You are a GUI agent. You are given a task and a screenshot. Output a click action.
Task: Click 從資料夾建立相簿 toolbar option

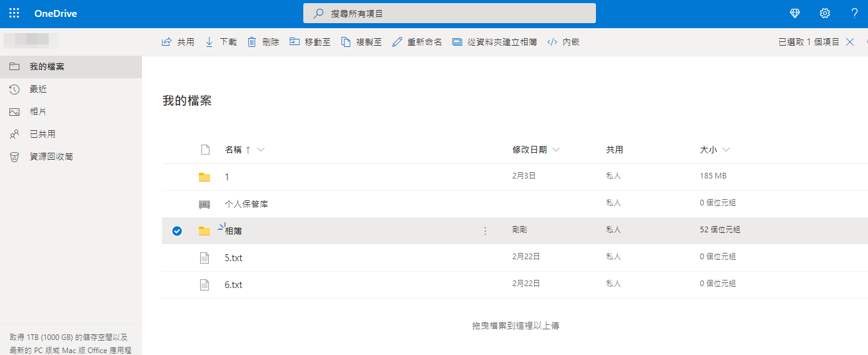[494, 42]
